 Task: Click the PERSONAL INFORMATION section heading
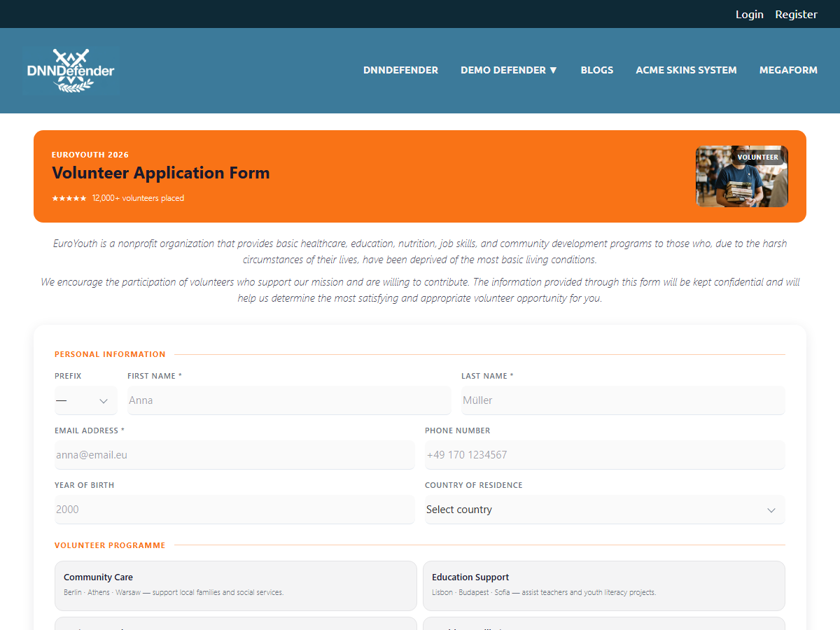[110, 354]
